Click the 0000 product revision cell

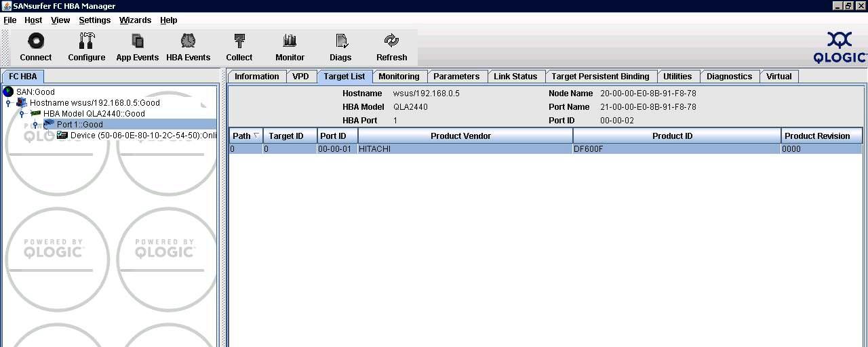pyautogui.click(x=821, y=148)
